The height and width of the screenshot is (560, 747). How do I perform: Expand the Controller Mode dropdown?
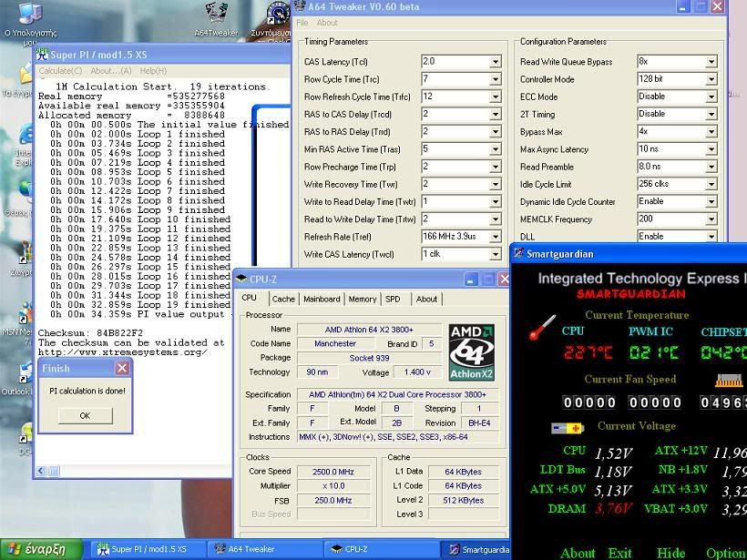711,79
